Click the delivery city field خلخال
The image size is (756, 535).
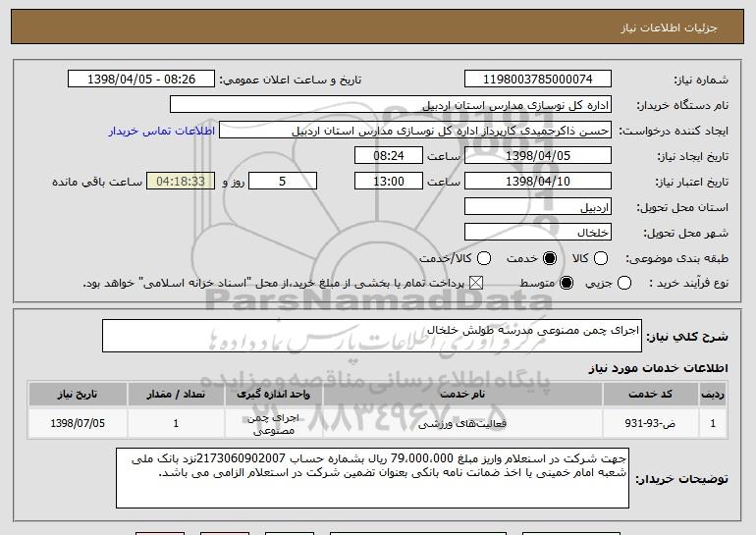(538, 233)
